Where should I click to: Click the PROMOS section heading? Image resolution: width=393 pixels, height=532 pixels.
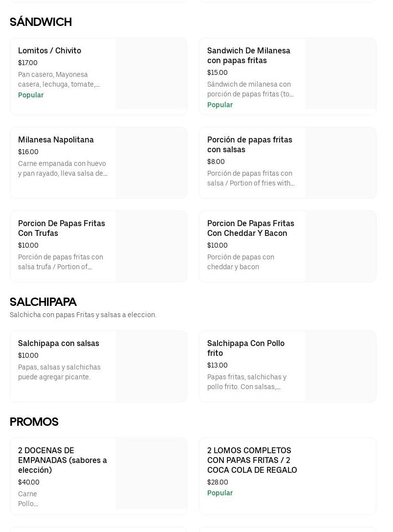point(34,422)
